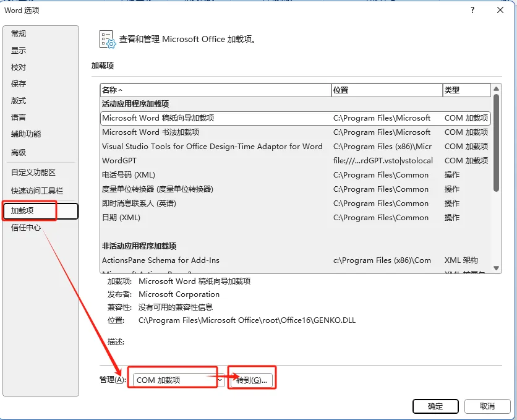Viewport: 517px width, 420px height.
Task: Select Microsoft Word 书法加载项 row
Action: [x=296, y=132]
